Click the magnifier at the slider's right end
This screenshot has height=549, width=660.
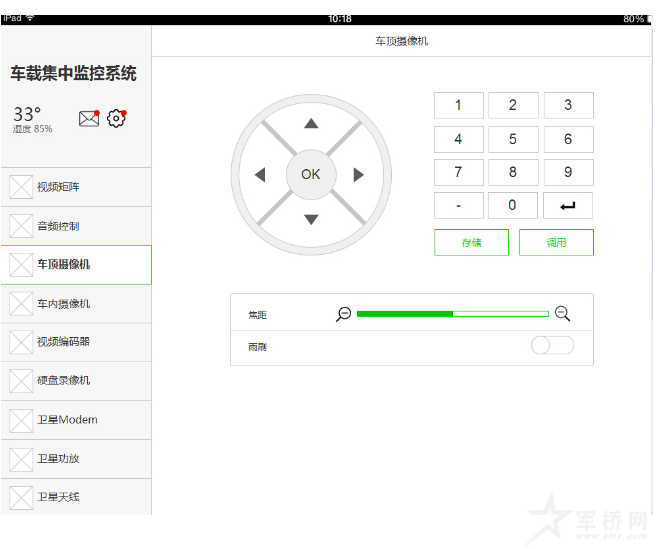click(562, 314)
